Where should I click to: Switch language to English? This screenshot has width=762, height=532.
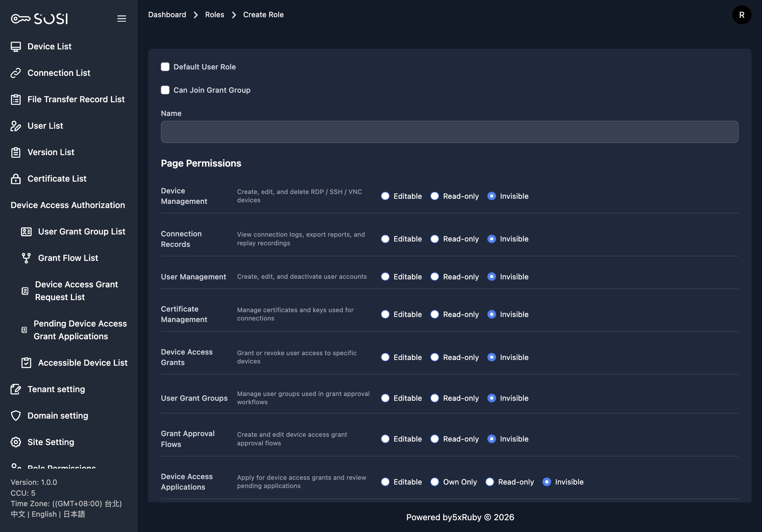[44, 514]
